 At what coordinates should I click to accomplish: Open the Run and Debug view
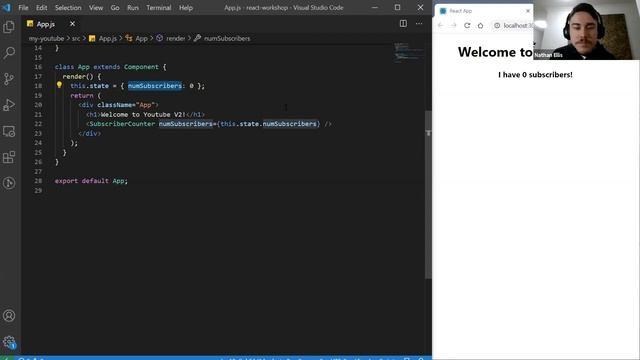pos(9,105)
